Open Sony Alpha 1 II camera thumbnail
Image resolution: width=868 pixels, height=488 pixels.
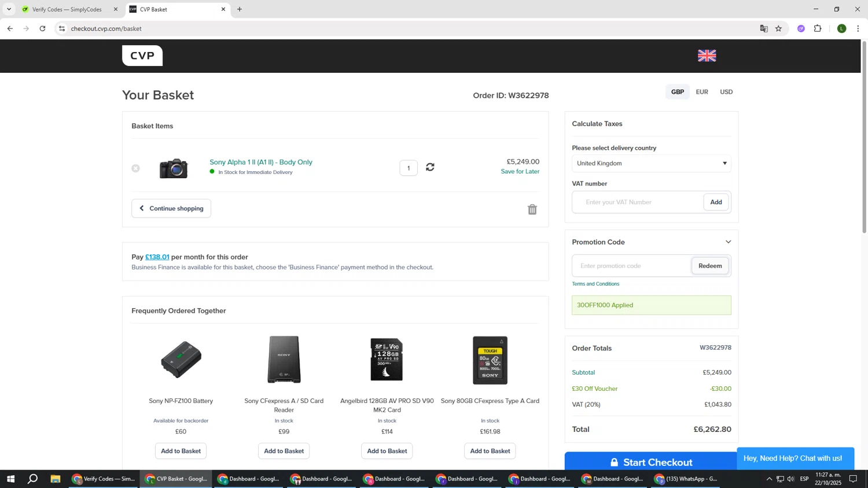pyautogui.click(x=174, y=168)
